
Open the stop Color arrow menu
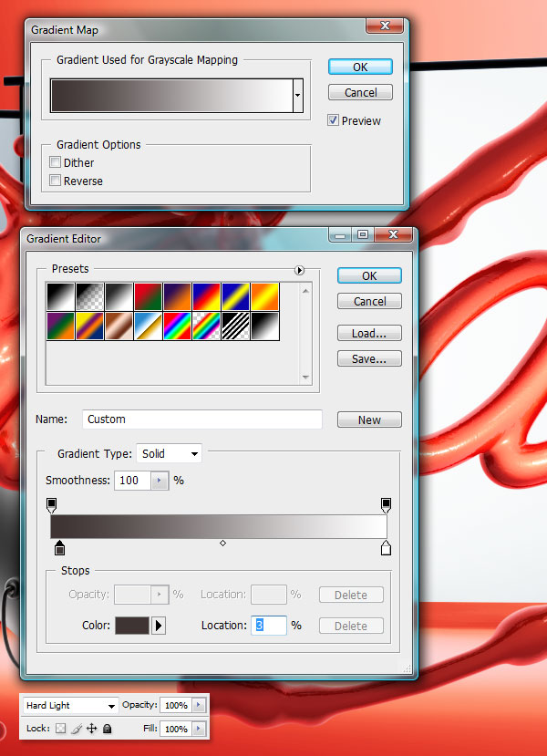(159, 626)
